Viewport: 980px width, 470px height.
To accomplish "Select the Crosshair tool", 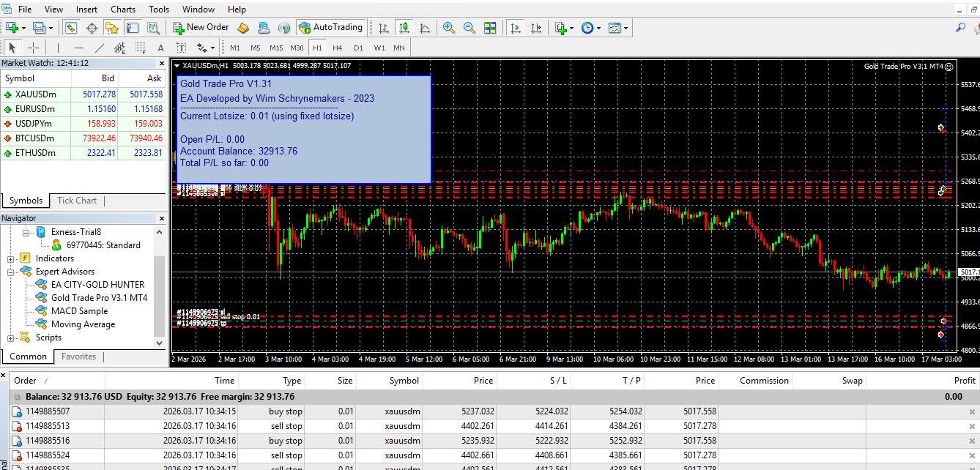I will [33, 48].
